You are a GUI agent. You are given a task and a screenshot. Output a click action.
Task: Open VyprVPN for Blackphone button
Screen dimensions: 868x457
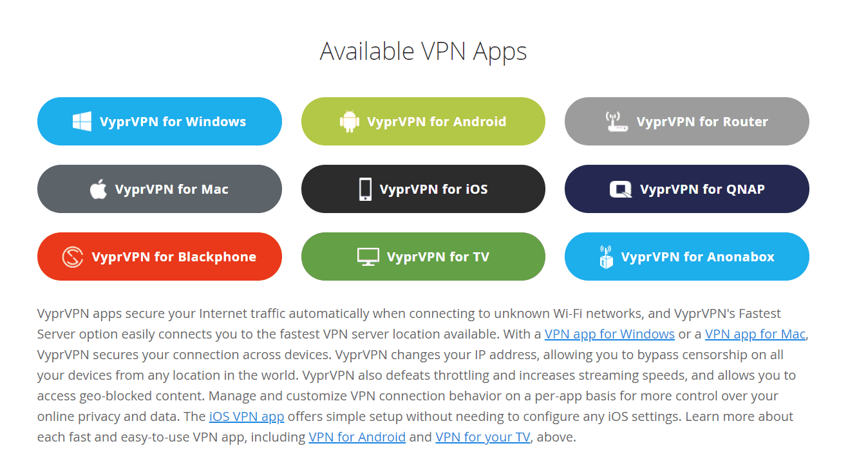[x=160, y=257]
